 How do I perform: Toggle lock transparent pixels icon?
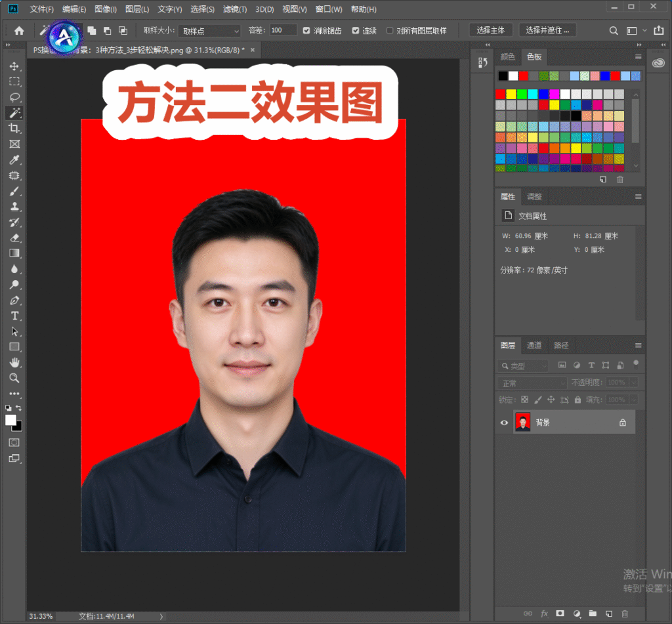(524, 400)
